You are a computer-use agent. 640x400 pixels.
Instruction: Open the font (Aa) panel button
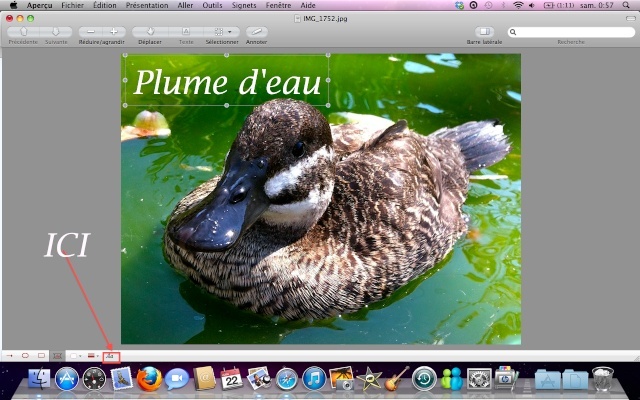tap(111, 357)
